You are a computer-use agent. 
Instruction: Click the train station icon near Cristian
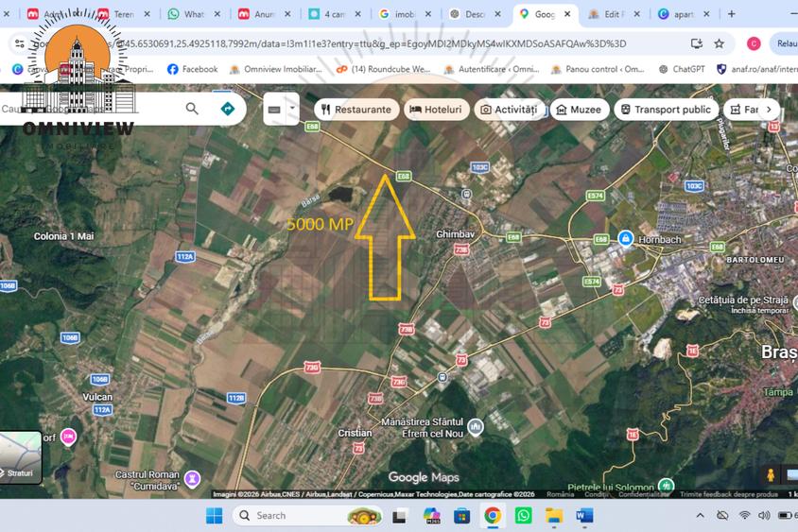[442, 377]
